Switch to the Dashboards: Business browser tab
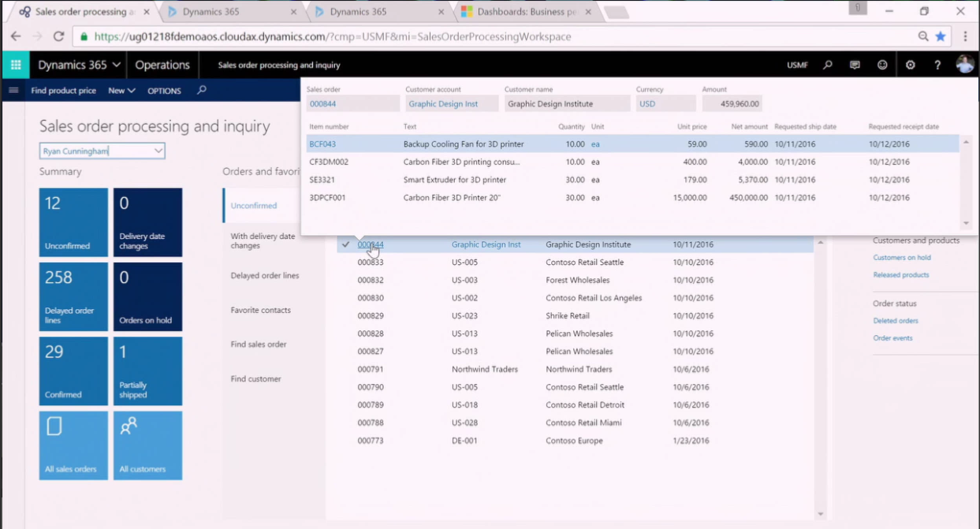Viewport: 980px width, 529px height. (x=526, y=12)
